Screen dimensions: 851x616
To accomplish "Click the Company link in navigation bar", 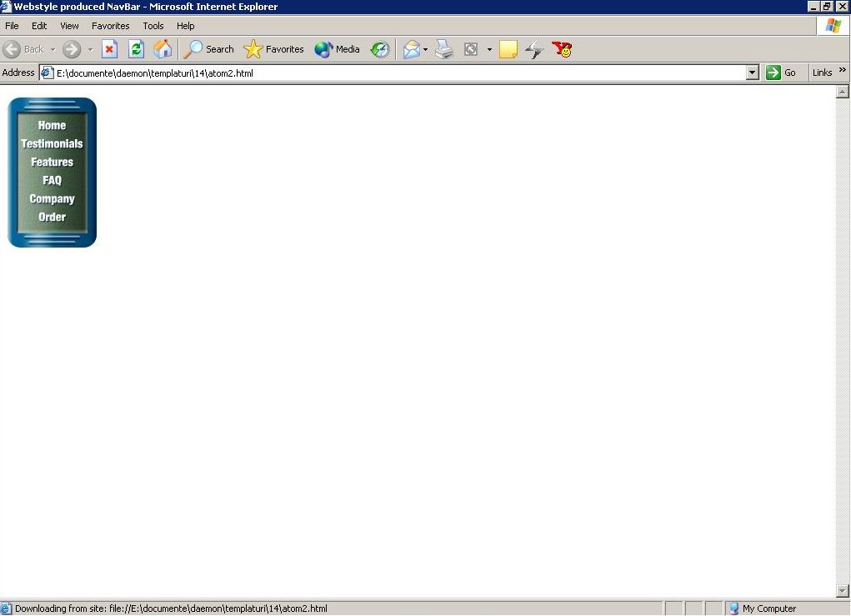I will coord(52,198).
